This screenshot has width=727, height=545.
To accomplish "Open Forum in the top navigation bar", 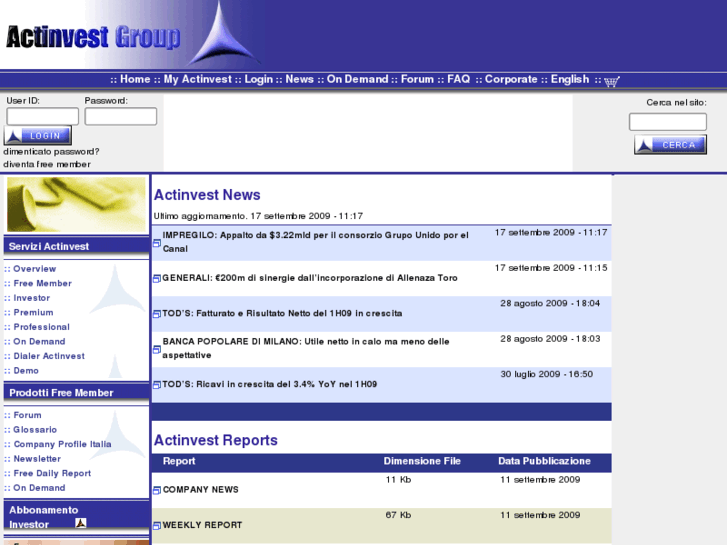I will point(417,79).
